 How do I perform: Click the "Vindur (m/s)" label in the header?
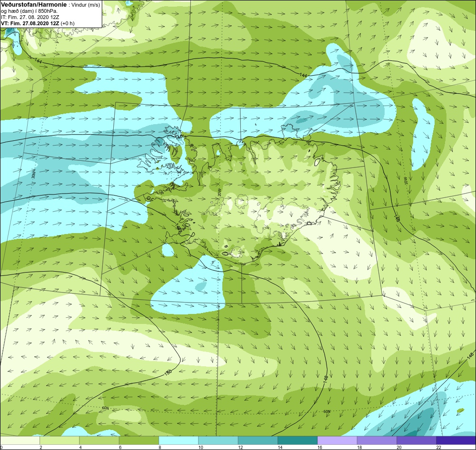(85, 5)
